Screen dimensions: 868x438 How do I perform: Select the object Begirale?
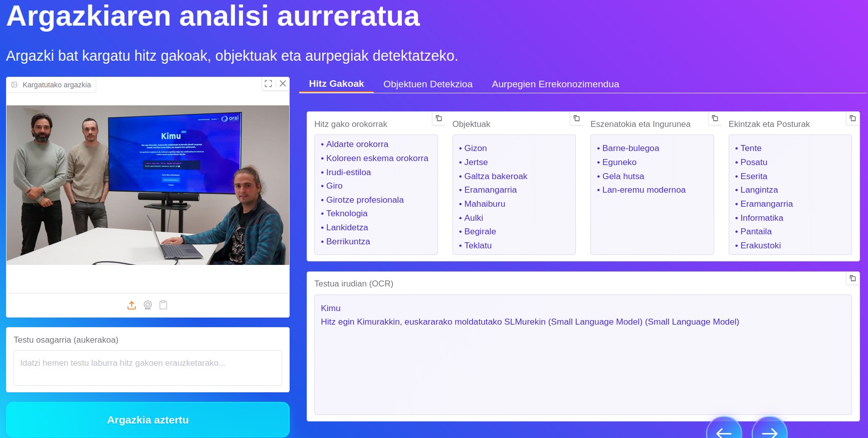(x=480, y=231)
